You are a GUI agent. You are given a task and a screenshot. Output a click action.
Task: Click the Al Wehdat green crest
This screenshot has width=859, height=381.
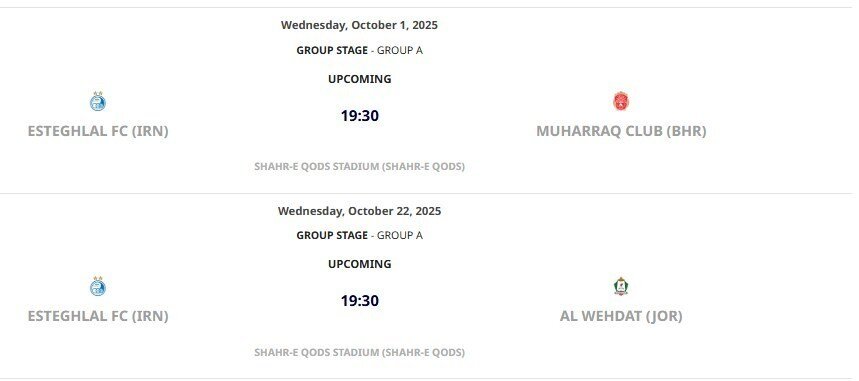pyautogui.click(x=621, y=287)
